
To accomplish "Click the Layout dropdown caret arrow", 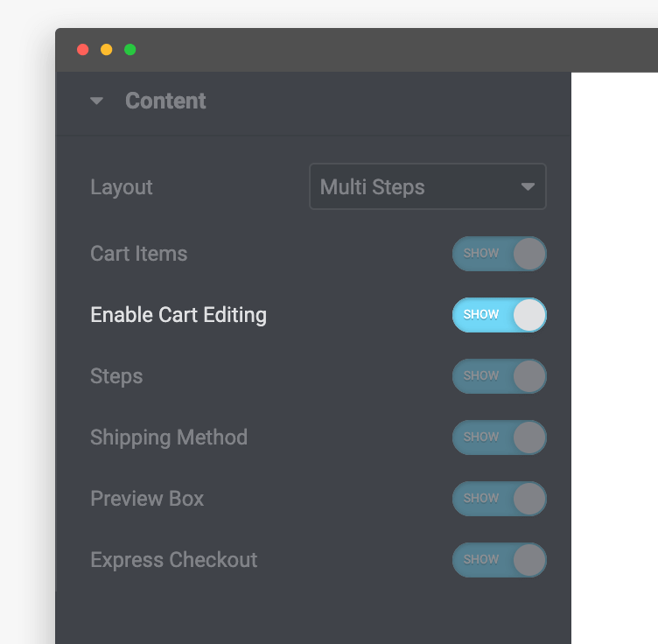I will [x=528, y=186].
